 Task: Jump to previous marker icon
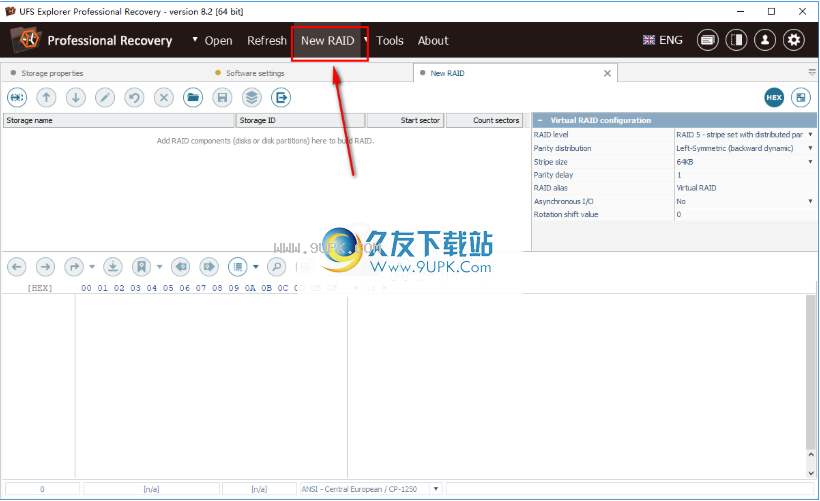[180, 267]
